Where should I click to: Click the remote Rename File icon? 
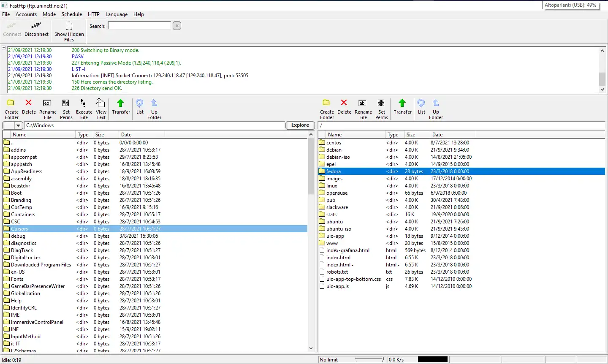363,103
